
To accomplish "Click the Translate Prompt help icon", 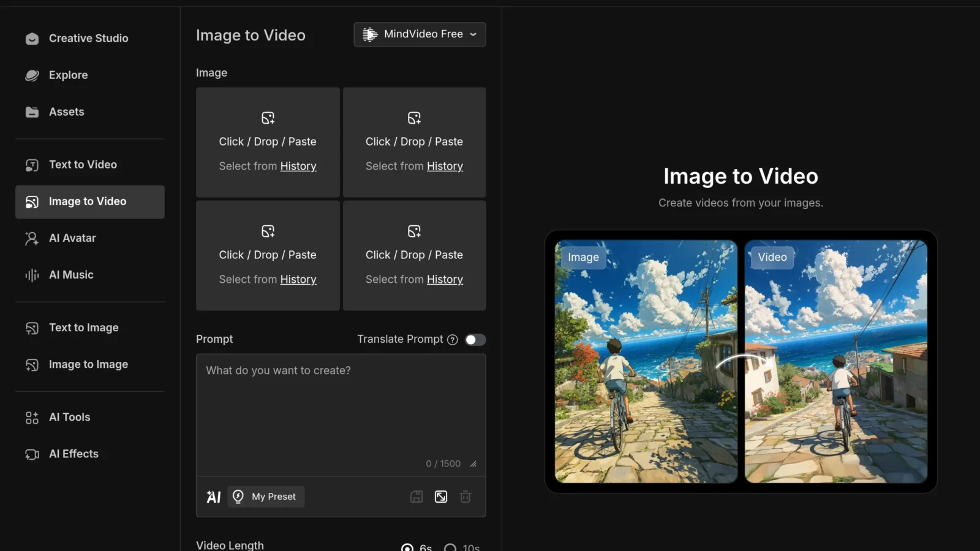I will [453, 340].
